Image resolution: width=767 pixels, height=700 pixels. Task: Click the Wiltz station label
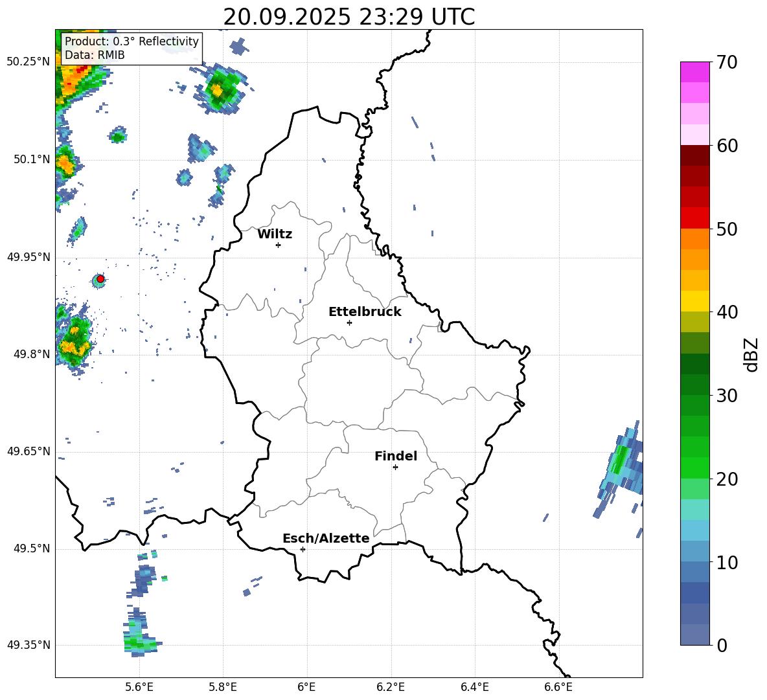pyautogui.click(x=275, y=234)
